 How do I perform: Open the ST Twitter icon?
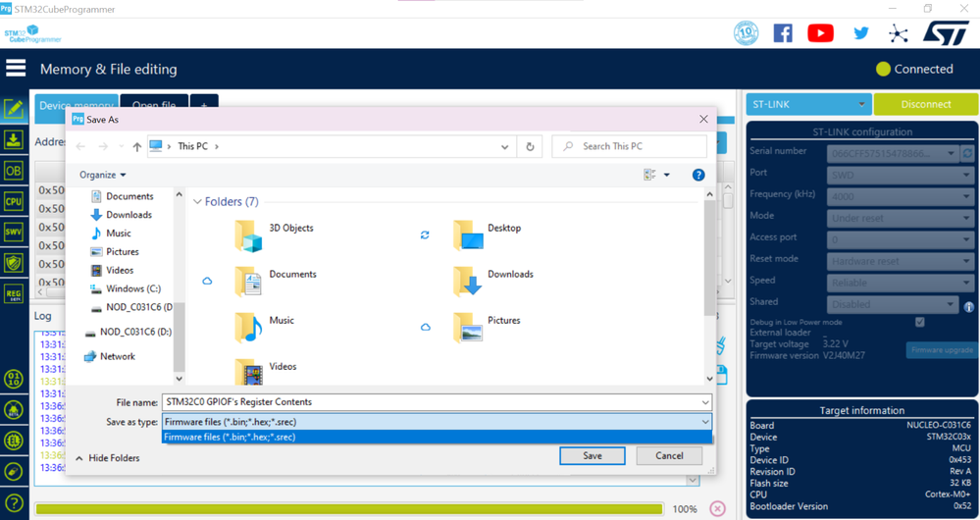(861, 33)
